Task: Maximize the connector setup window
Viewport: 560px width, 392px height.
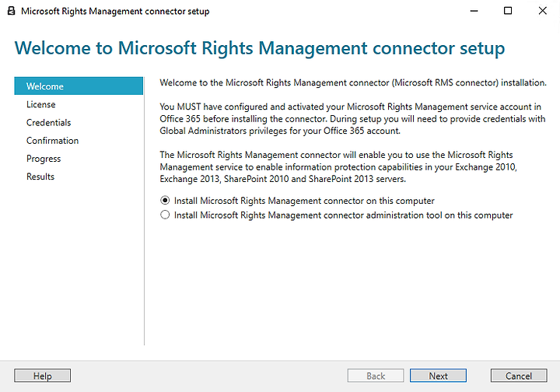Action: pyautogui.click(x=507, y=11)
